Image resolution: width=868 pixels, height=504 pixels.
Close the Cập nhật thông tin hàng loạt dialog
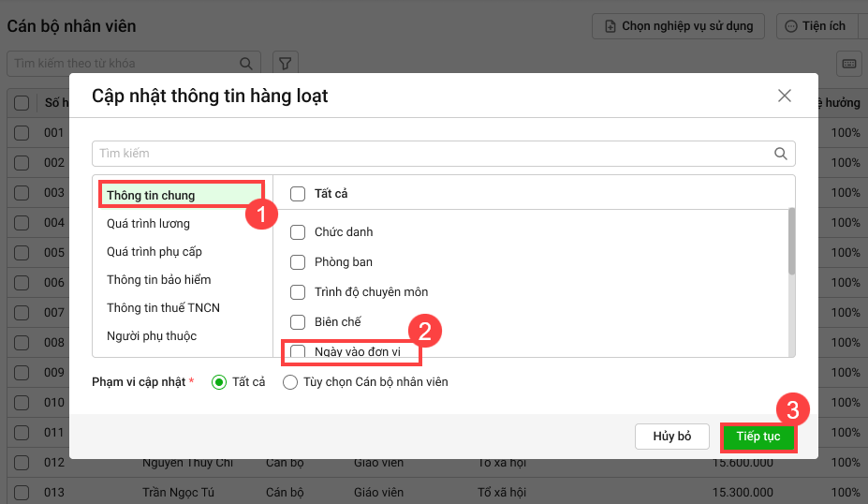pos(785,96)
